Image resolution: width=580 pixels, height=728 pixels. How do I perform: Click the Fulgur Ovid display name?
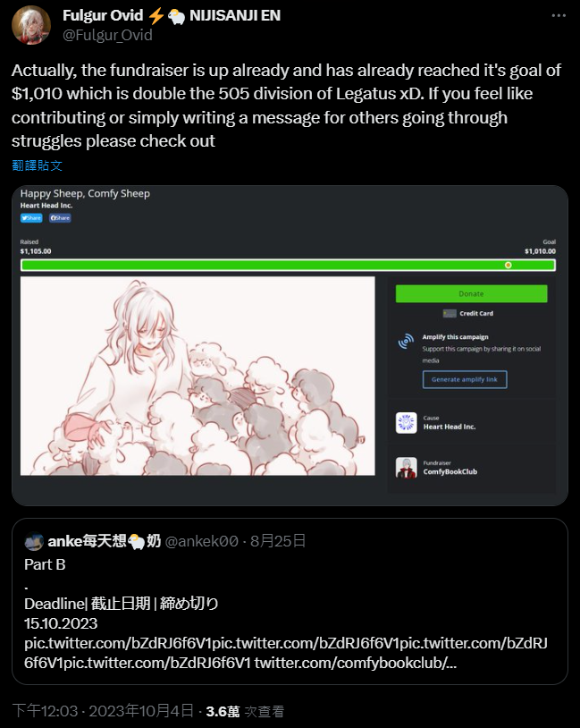[x=103, y=15]
